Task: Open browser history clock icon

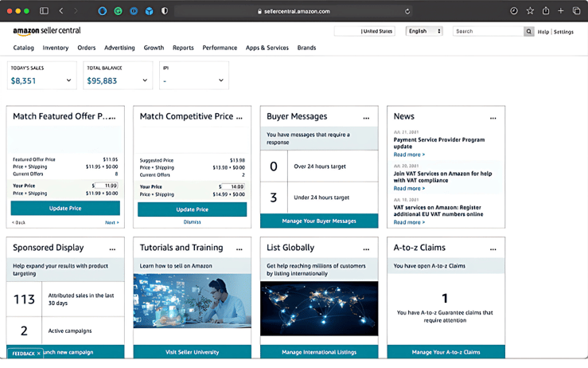Action: tap(514, 11)
